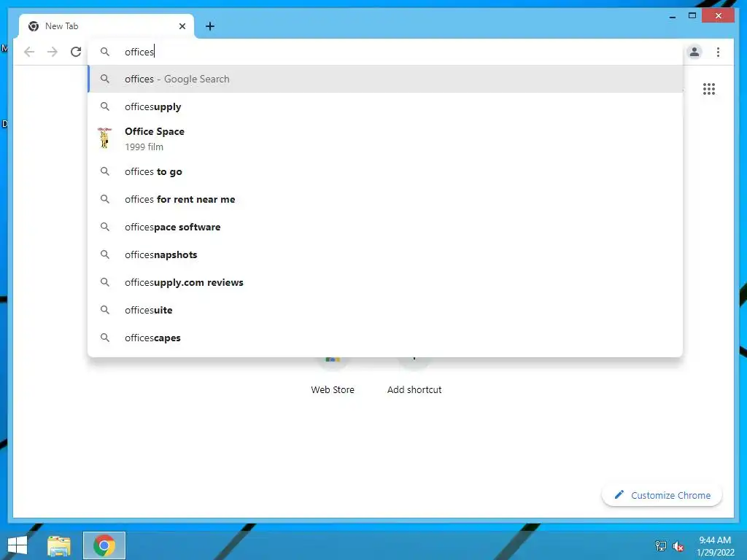Click the Office Space movie poster thumbnail
747x560 pixels.
(104, 139)
